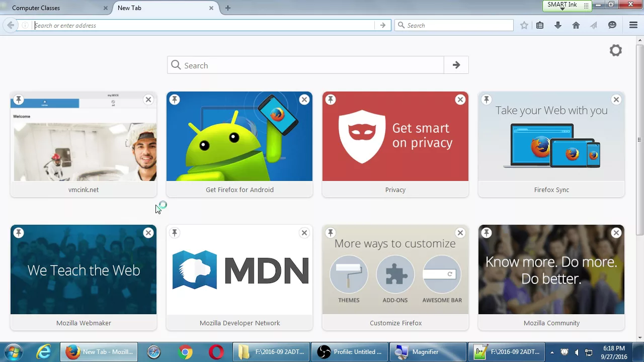Click the toolbar search box
The image size is (644, 362).
(x=454, y=25)
